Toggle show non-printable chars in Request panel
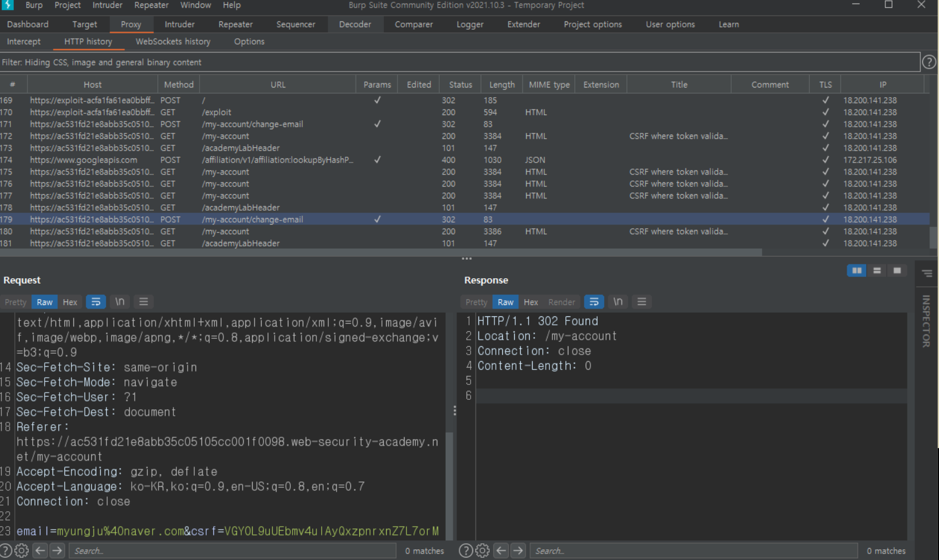 (120, 302)
